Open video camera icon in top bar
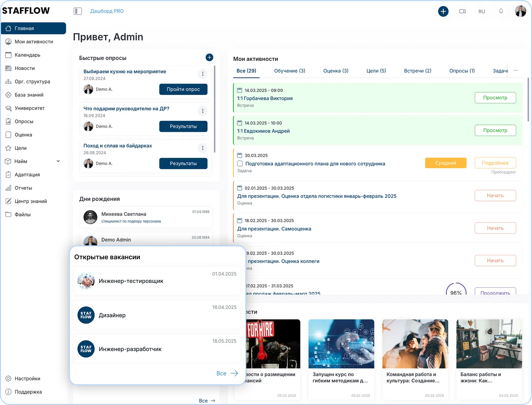This screenshot has width=532, height=405. [462, 11]
